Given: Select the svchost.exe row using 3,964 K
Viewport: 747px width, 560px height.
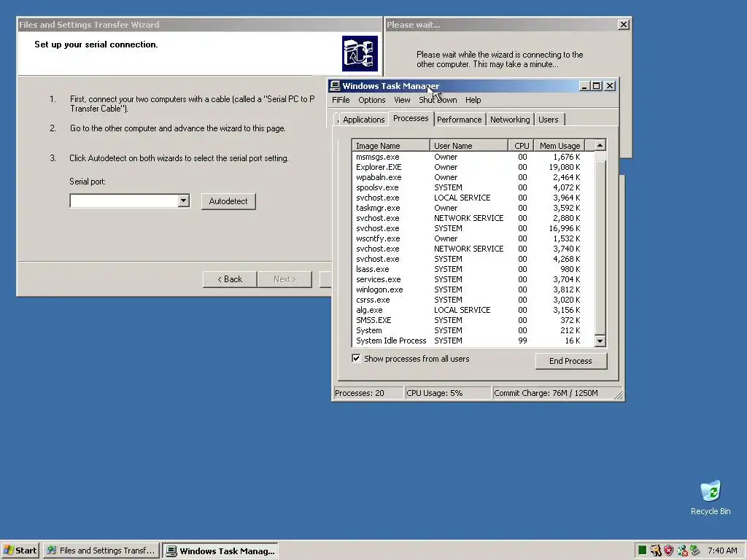Looking at the screenshot, I should point(473,198).
